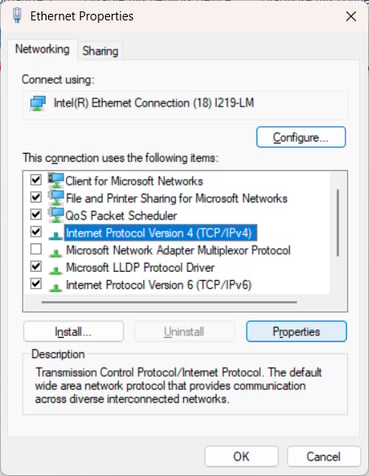This screenshot has height=476, width=369.
Task: Click the horizontal scrollbar under items list
Action: pos(169,302)
